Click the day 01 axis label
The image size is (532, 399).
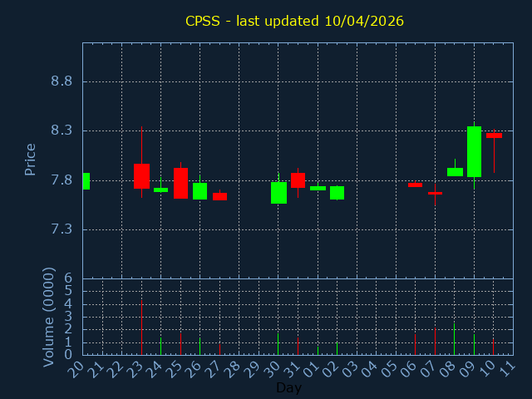click(311, 369)
